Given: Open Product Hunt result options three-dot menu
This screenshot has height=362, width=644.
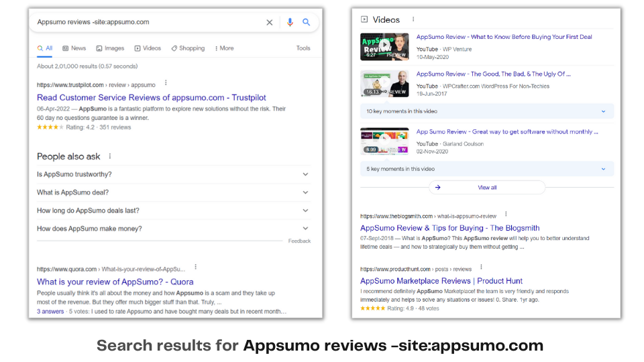Looking at the screenshot, I should 481,267.
